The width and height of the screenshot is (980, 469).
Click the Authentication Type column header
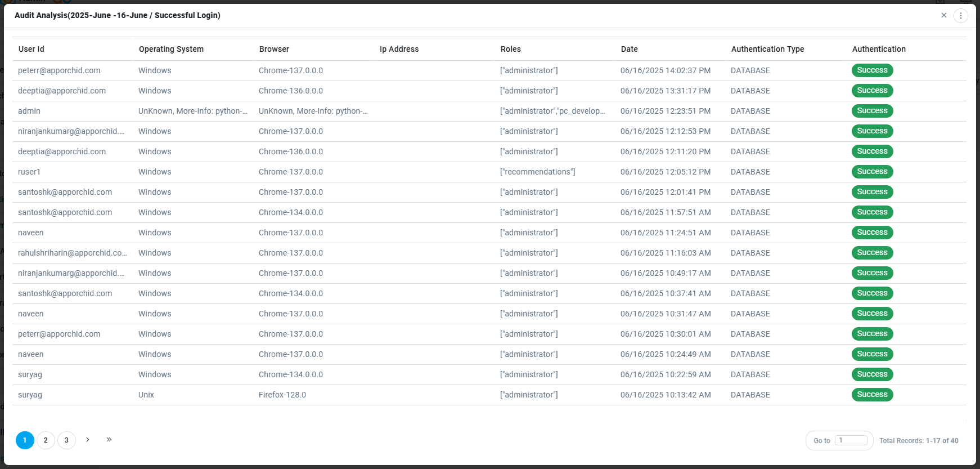(767, 49)
